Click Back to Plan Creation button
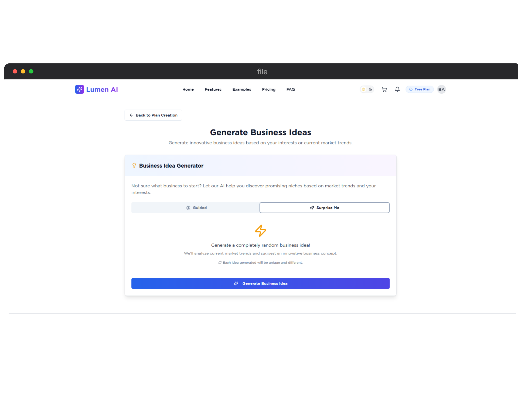The image size is (518, 420). click(x=153, y=115)
